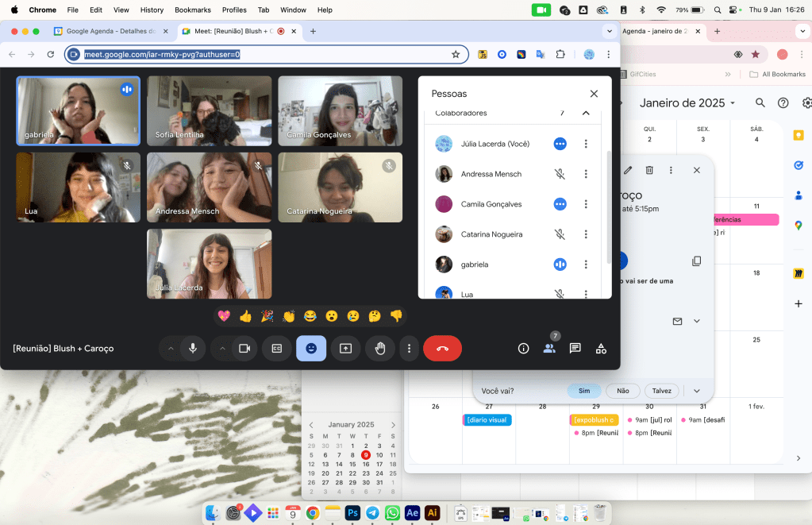The width and height of the screenshot is (812, 525).
Task: Click the red leave call button
Action: coord(442,348)
